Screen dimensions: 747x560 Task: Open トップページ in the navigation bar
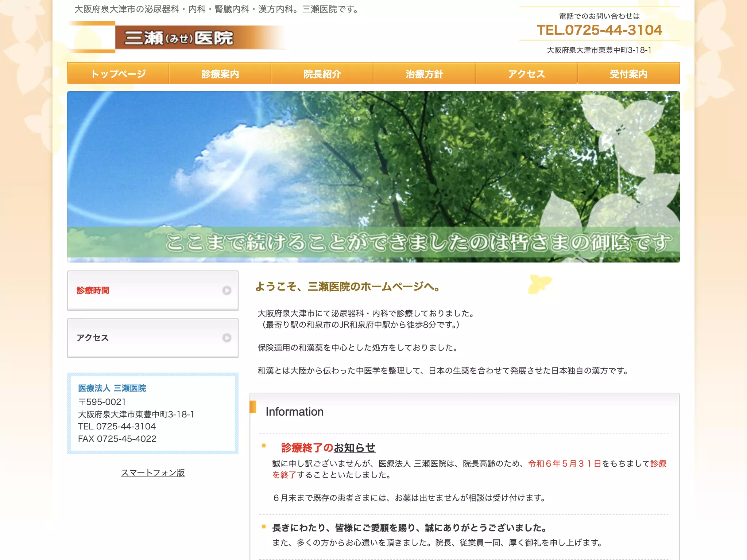118,73
